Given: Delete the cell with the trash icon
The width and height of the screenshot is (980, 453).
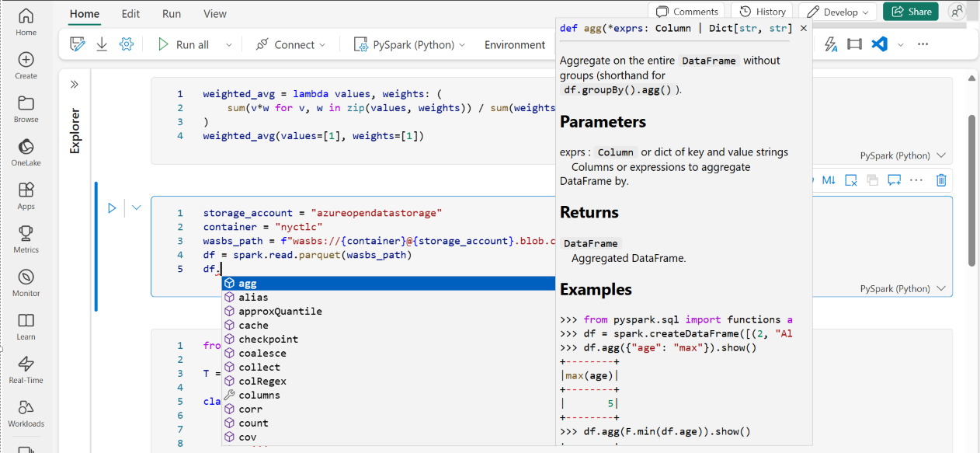Looking at the screenshot, I should 941,180.
